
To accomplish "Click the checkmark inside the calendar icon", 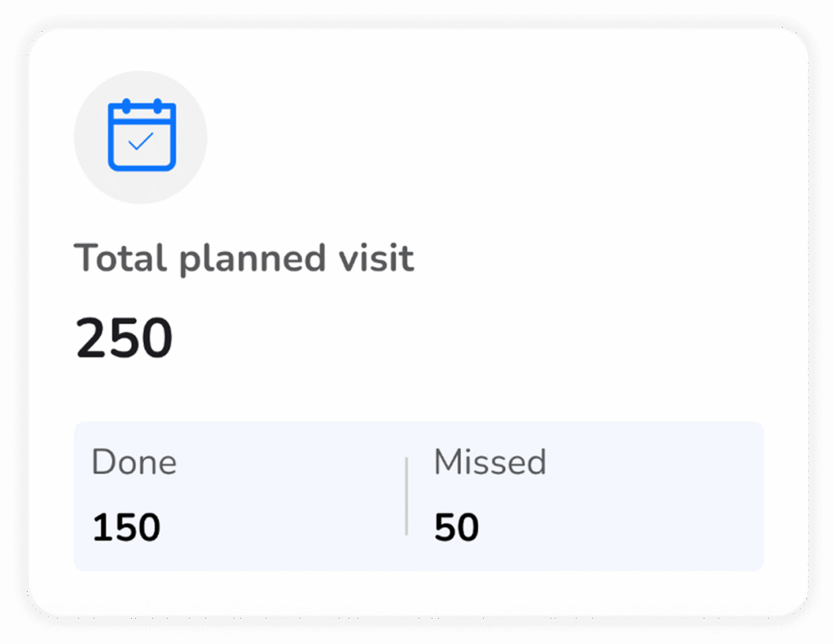I will click(142, 142).
